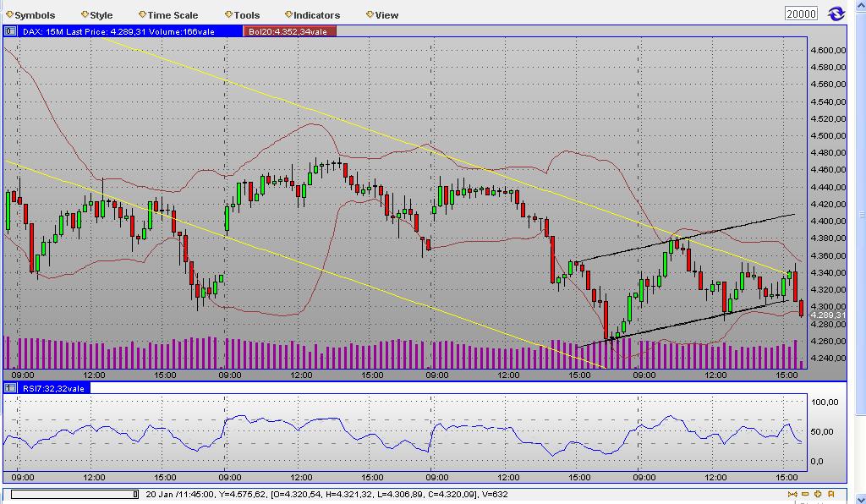Select the zoom in plus icon in status bar
This screenshot has width=866, height=504.
coord(817,494)
